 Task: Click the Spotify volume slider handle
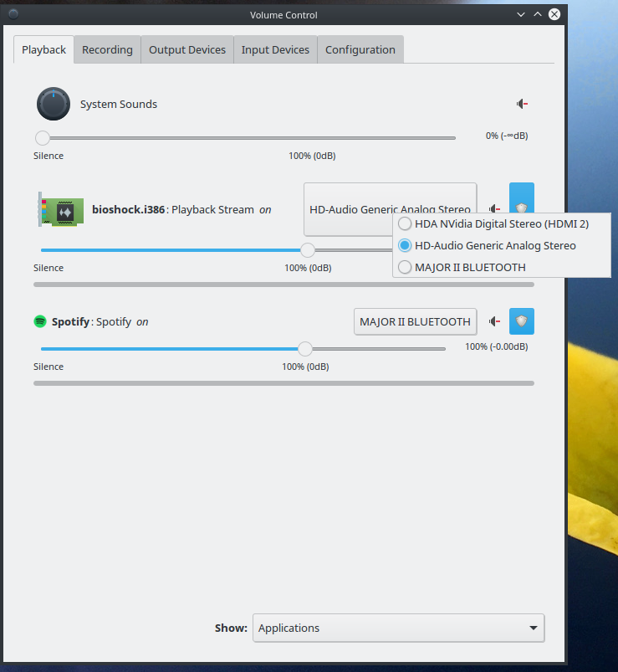(305, 349)
